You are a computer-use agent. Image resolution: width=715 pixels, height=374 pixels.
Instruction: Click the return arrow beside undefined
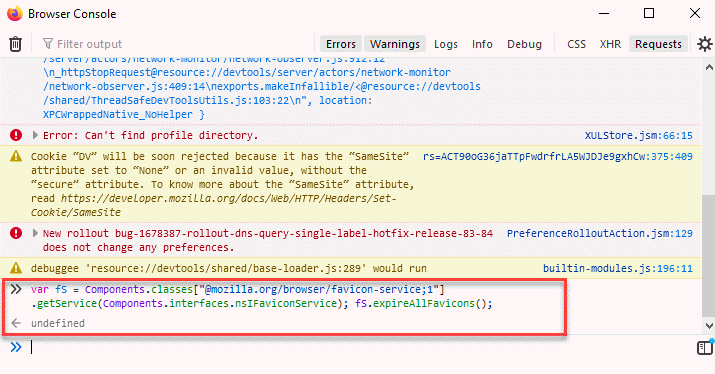(x=16, y=323)
